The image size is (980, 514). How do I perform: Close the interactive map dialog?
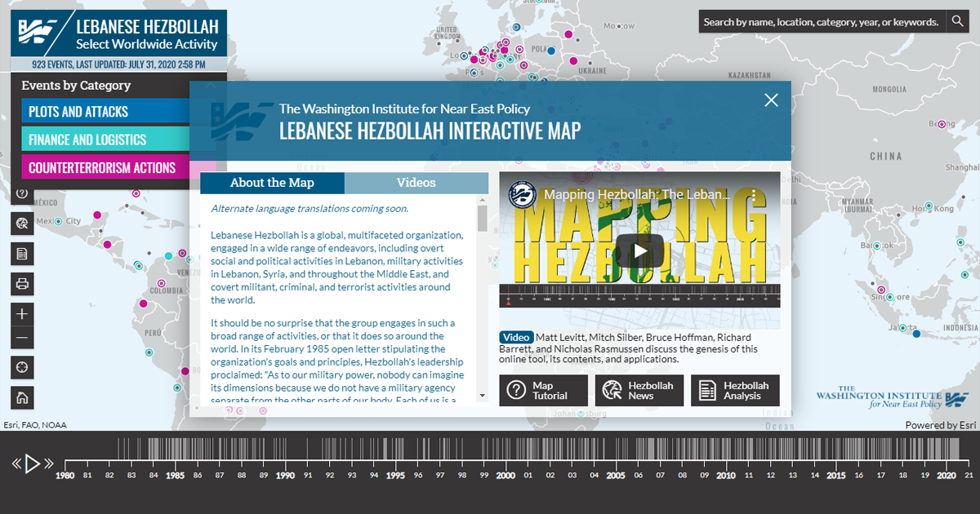(771, 100)
